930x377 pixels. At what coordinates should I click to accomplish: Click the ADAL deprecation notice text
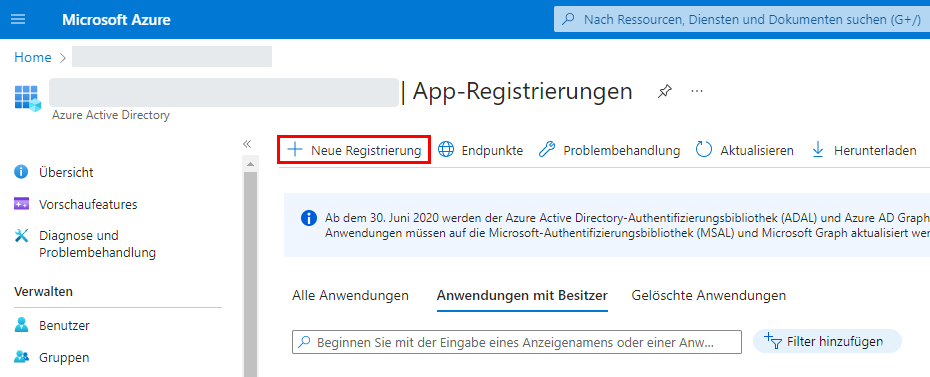tap(627, 225)
